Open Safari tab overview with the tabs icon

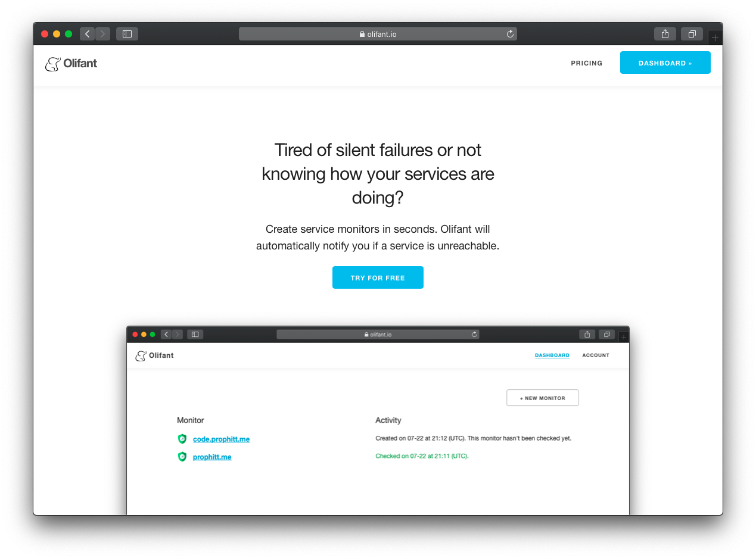pos(692,34)
